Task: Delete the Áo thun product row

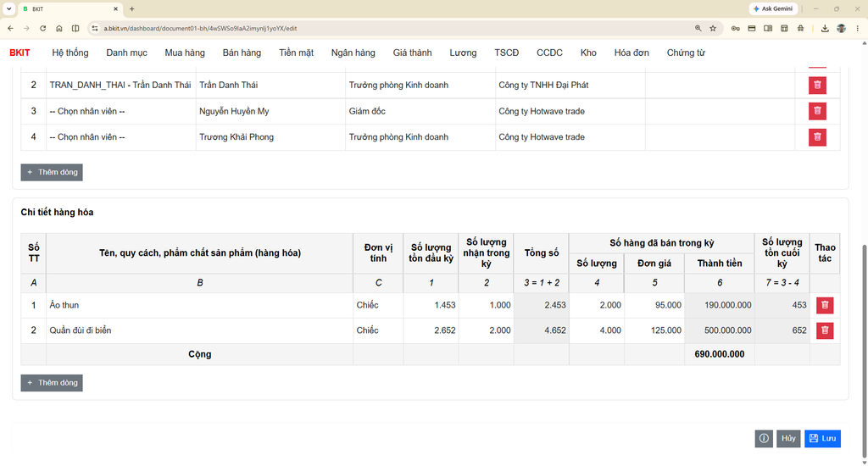Action: pos(824,305)
